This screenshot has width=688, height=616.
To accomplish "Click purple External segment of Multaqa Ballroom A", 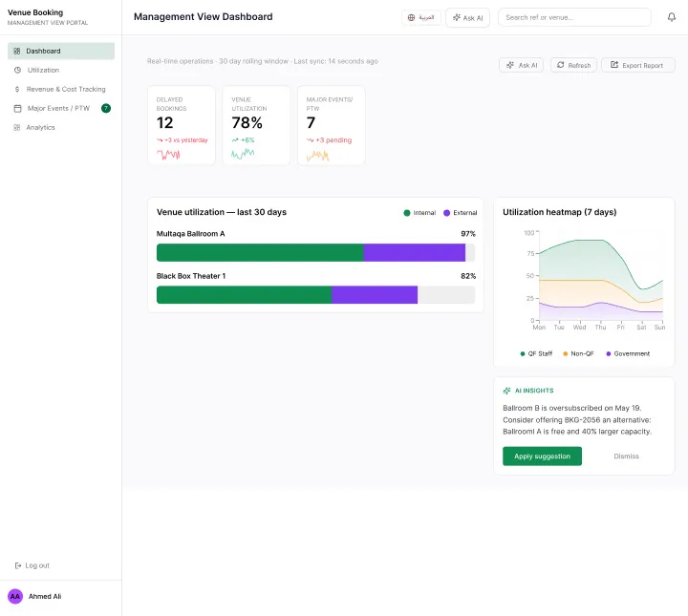I will [414, 253].
